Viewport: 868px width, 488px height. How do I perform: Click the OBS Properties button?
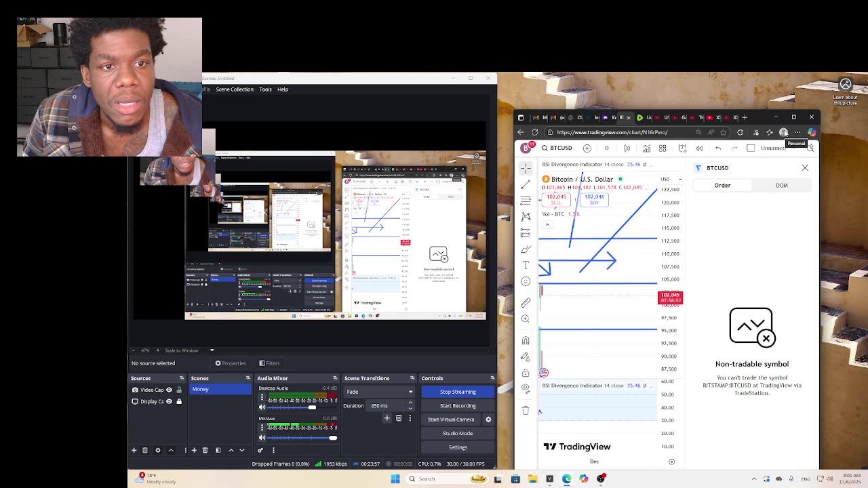point(231,363)
